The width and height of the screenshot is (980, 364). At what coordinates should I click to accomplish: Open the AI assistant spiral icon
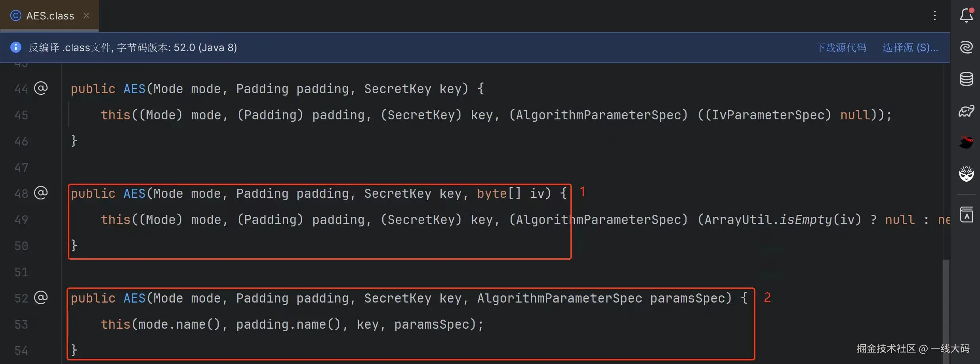tap(966, 47)
